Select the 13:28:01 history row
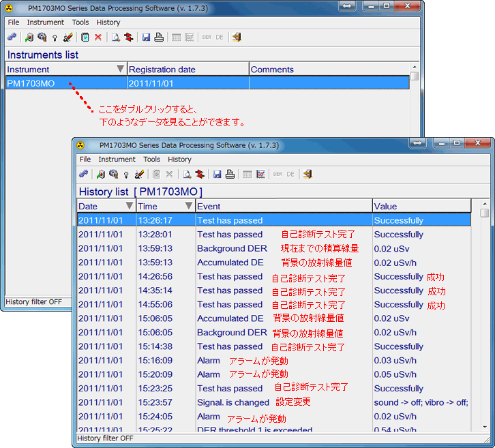The height and width of the screenshot is (448, 495). tap(273, 235)
